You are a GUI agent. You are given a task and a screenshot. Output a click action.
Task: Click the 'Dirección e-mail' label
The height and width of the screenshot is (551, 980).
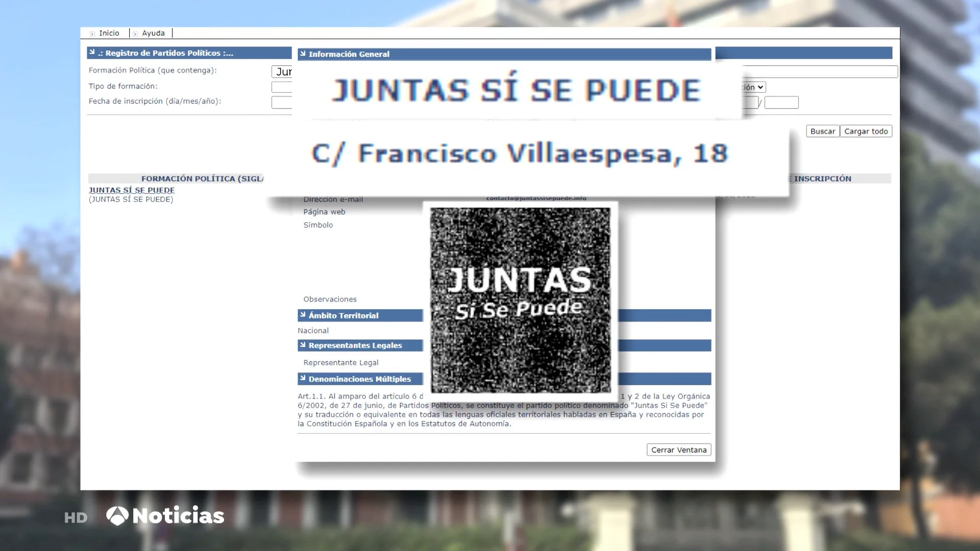pyautogui.click(x=333, y=199)
